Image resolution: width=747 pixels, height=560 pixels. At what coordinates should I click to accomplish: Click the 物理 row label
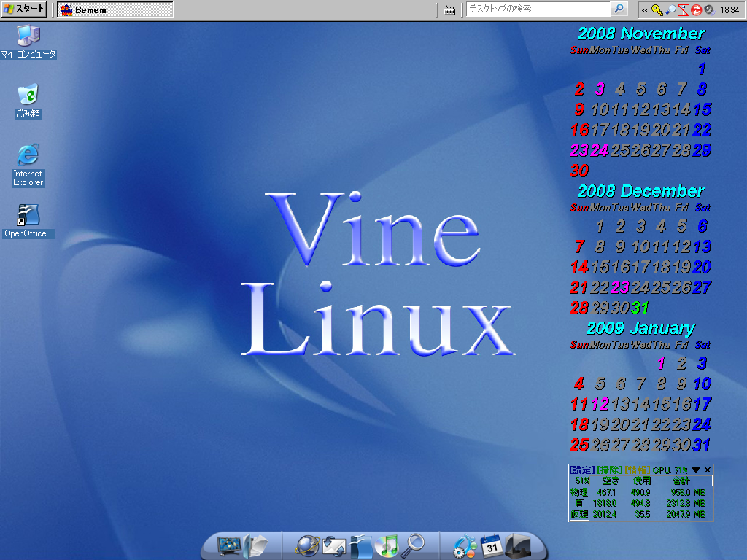click(578, 492)
